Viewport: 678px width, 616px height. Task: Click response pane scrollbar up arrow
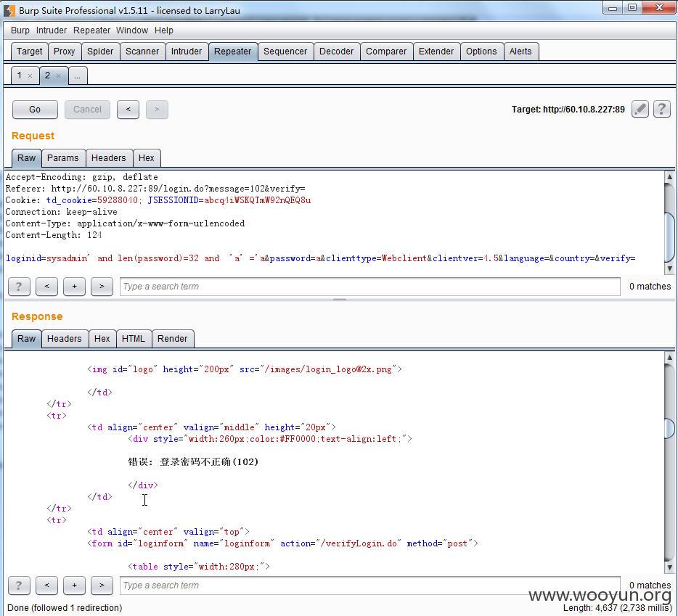[x=669, y=357]
